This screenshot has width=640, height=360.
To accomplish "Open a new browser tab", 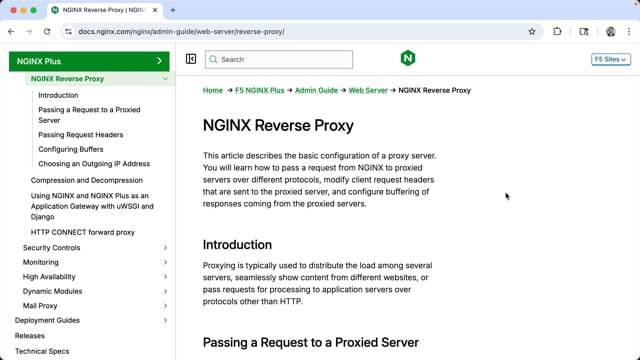I will click(x=173, y=10).
